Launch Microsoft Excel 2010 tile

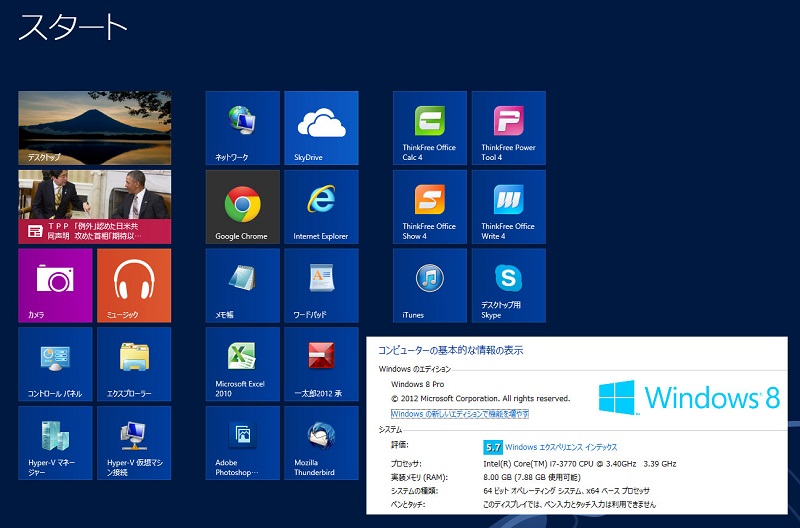pyautogui.click(x=243, y=364)
